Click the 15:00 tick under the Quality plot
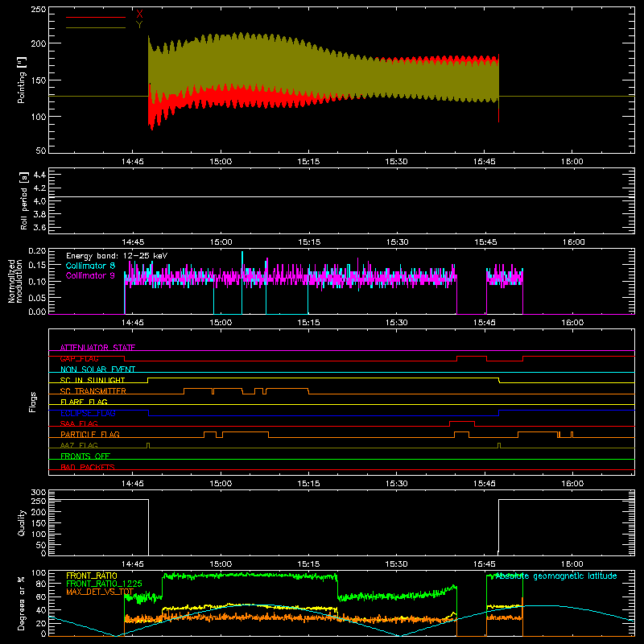Screen dimensions: 644x644 coord(221,564)
